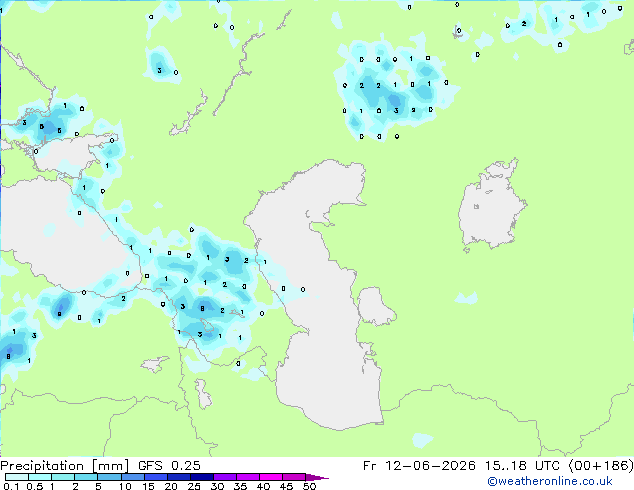Pick the dark navy legend swatch between 25 and 30
This screenshot has height=490, width=634.
coord(202,477)
